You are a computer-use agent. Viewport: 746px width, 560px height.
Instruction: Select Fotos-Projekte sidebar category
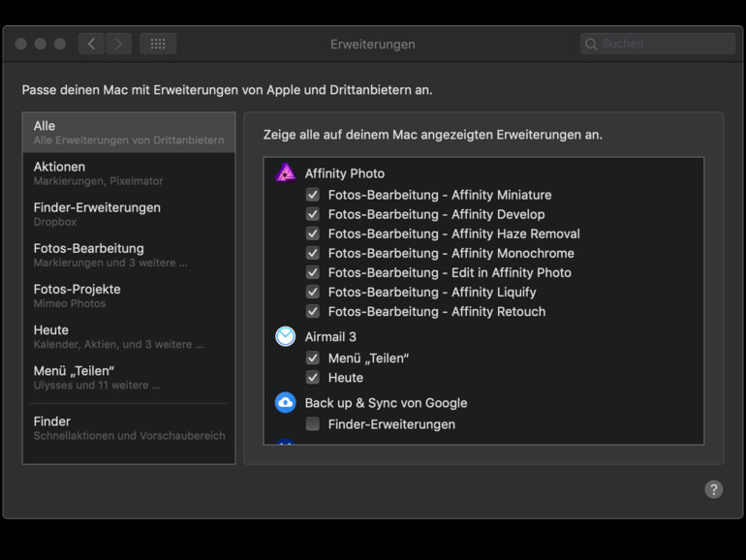click(129, 296)
